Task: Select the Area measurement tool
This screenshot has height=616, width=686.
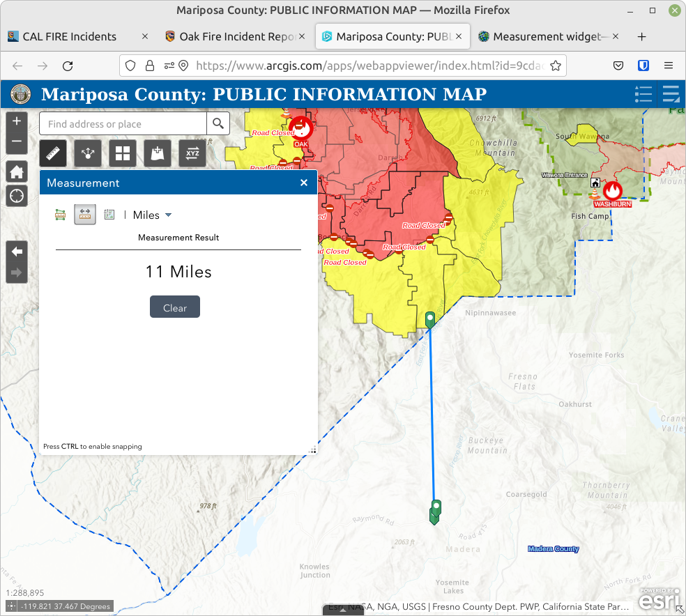Action: (x=61, y=215)
